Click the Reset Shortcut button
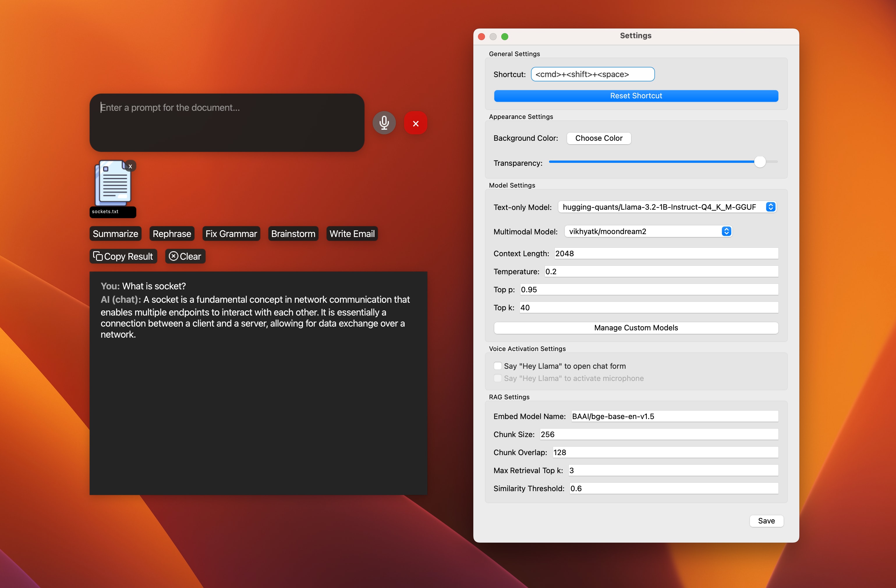This screenshot has height=588, width=896. (636, 96)
